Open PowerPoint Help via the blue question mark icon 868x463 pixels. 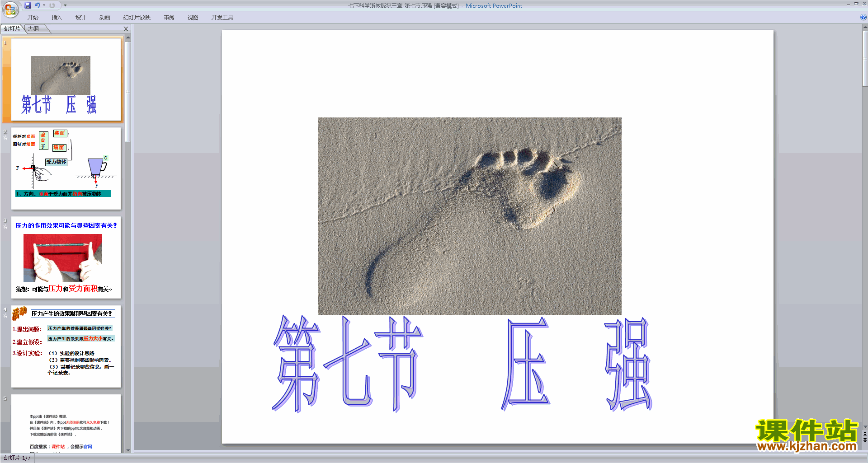pyautogui.click(x=863, y=18)
